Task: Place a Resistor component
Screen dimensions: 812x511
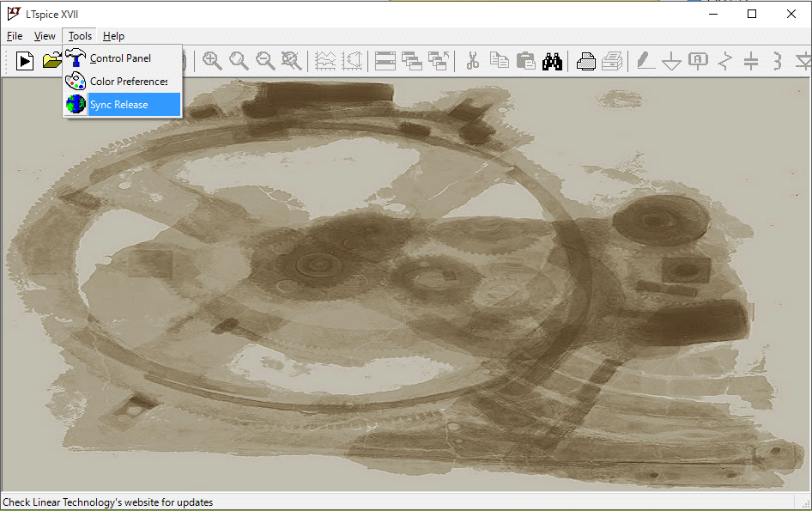Action: point(725,61)
